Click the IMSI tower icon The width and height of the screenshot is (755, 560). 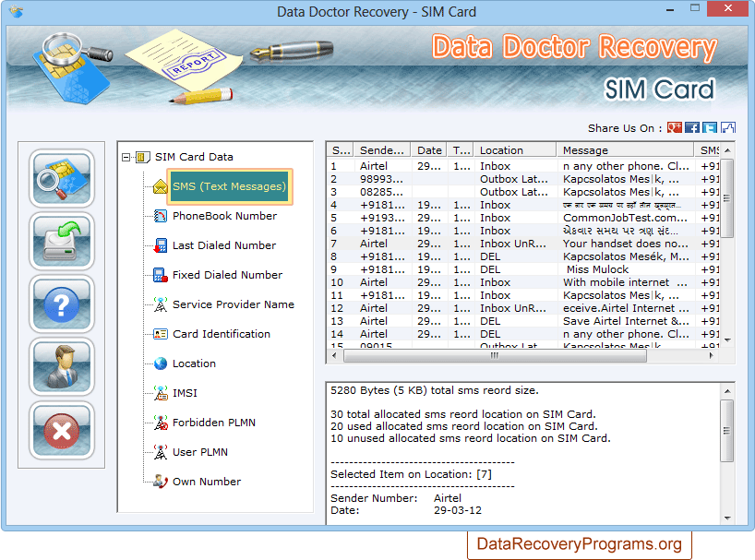click(x=160, y=393)
